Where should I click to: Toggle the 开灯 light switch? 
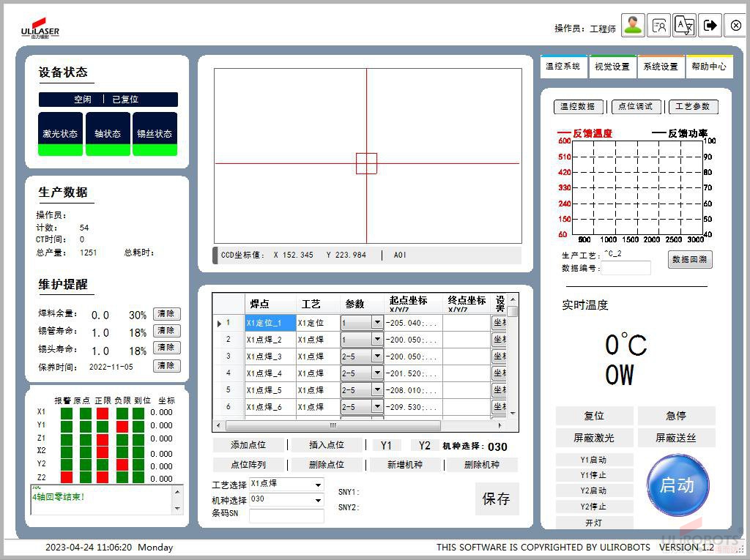pos(594,523)
